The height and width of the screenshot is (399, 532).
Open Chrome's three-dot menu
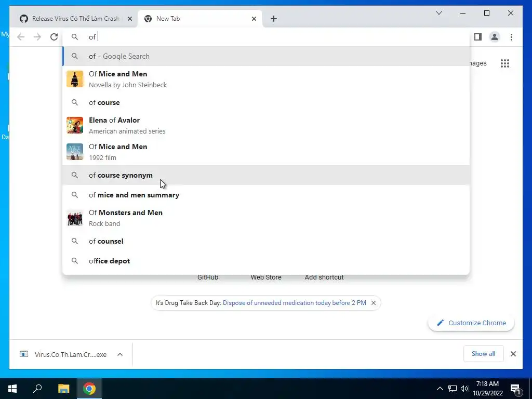click(511, 37)
